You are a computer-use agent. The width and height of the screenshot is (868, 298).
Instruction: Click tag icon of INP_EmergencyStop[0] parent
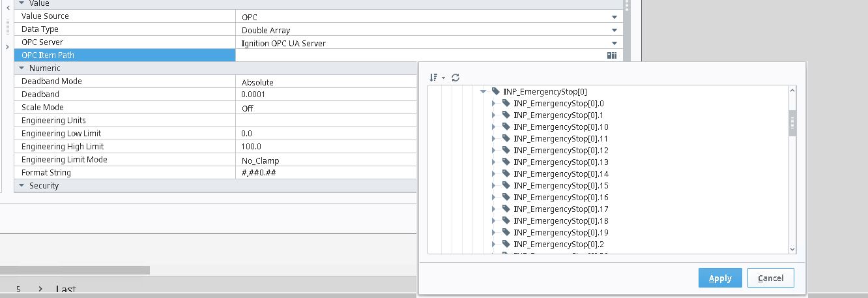tap(495, 92)
